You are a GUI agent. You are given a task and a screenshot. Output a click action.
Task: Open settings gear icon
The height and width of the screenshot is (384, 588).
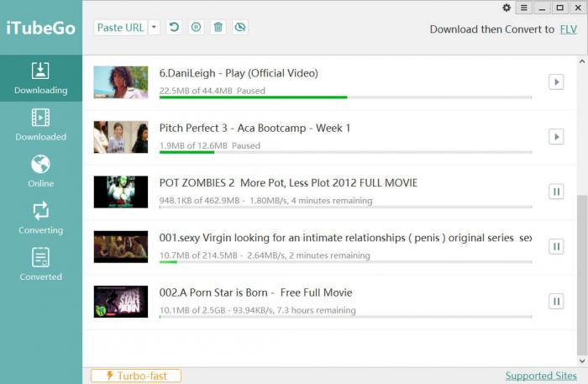click(x=507, y=8)
